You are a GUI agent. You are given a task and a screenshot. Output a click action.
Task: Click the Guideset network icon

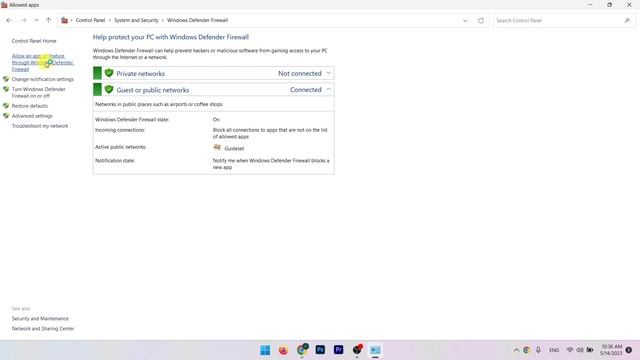[x=217, y=147]
